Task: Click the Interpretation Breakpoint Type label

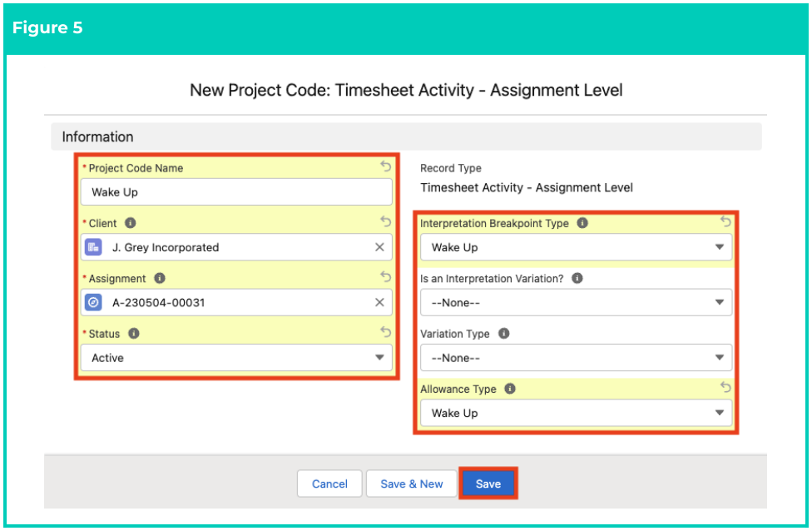Action: (494, 223)
